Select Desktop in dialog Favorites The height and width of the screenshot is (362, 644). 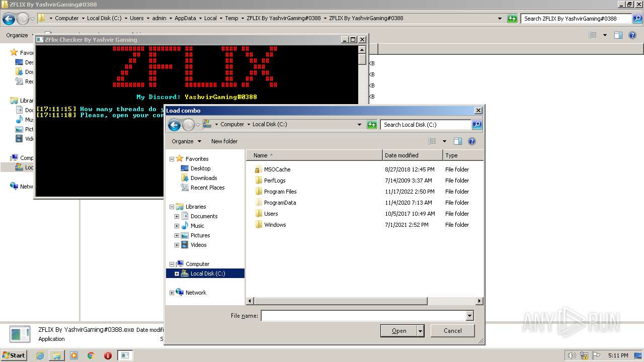click(x=200, y=168)
